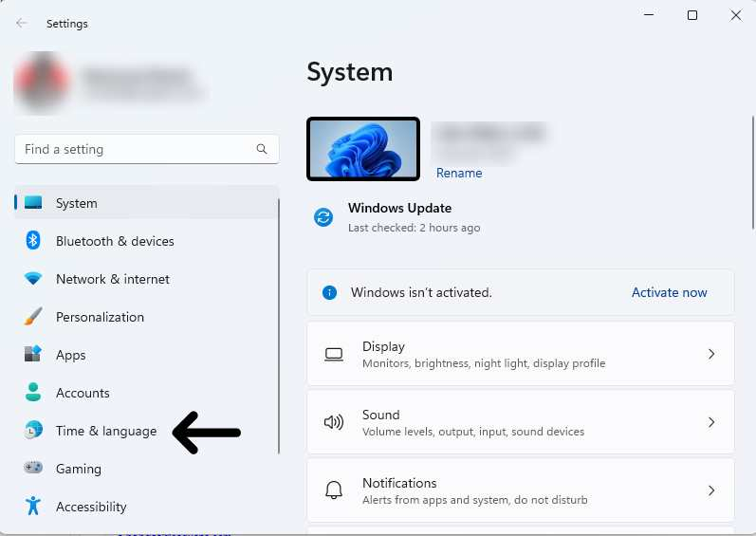Click the System monitor icon in sidebar
This screenshot has width=756, height=536.
coord(33,202)
